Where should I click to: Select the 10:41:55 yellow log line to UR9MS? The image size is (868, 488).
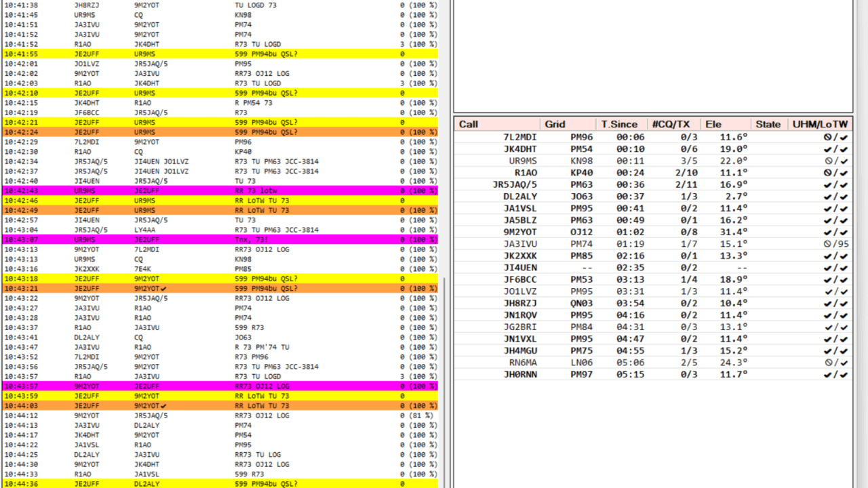click(220, 54)
